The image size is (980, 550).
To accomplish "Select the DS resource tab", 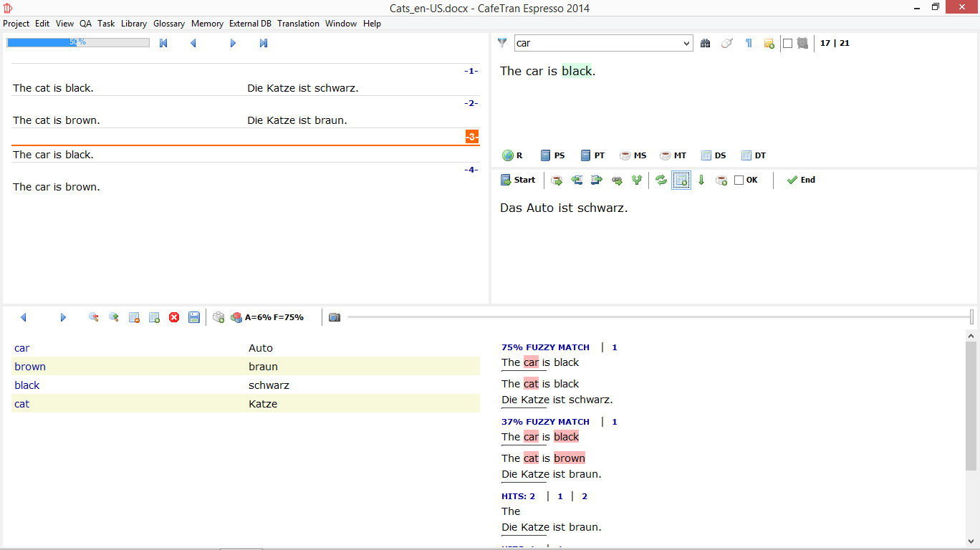I will (x=713, y=155).
